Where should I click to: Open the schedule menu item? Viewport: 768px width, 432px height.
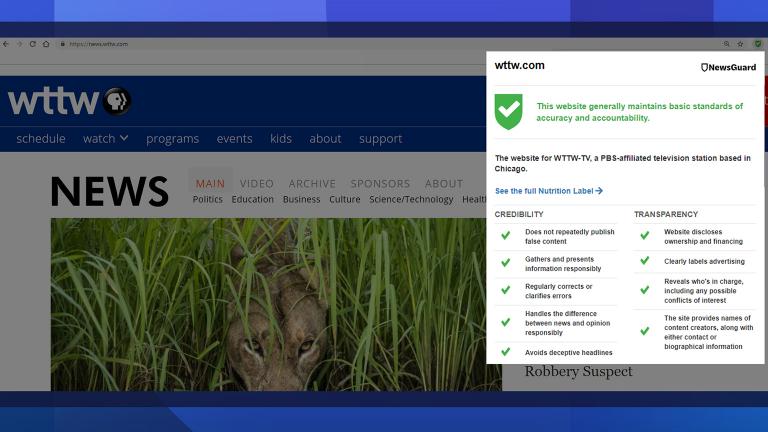pyautogui.click(x=41, y=139)
